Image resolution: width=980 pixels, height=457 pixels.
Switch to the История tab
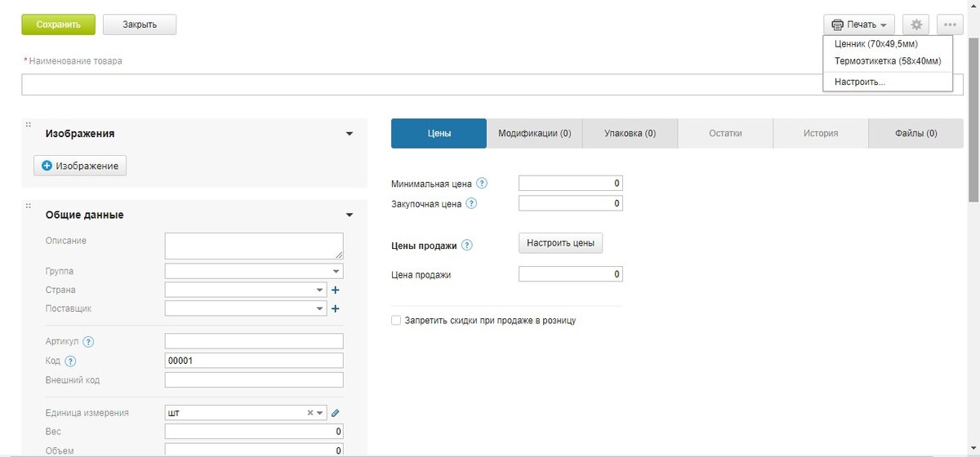[x=821, y=134]
